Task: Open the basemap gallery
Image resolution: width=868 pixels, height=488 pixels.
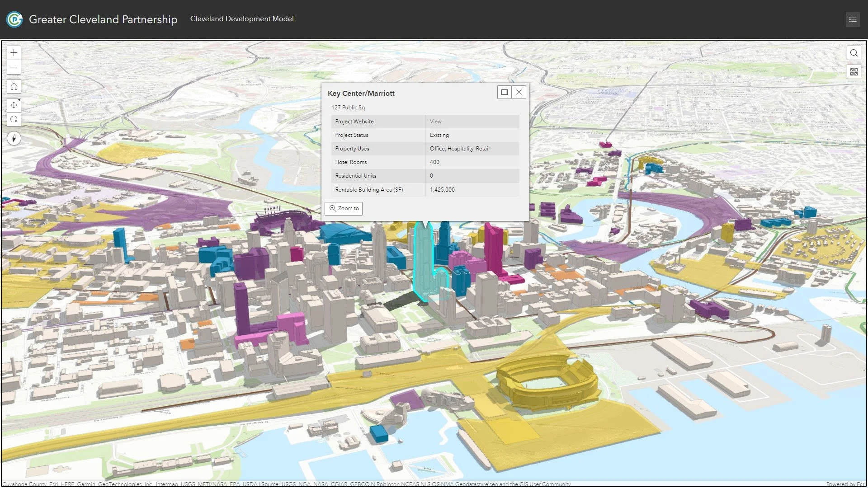Action: (x=854, y=71)
